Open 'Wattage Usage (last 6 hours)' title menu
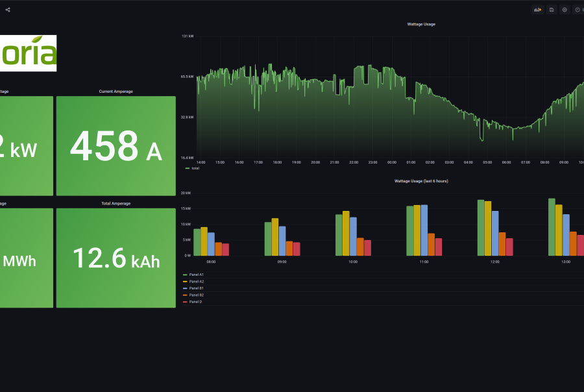Screen dimensions: 584x392 click(421, 181)
